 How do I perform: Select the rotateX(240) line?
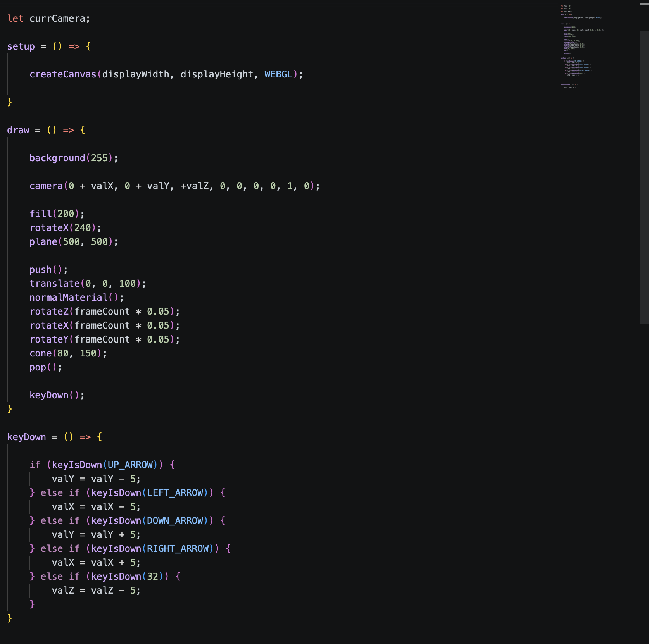click(66, 227)
